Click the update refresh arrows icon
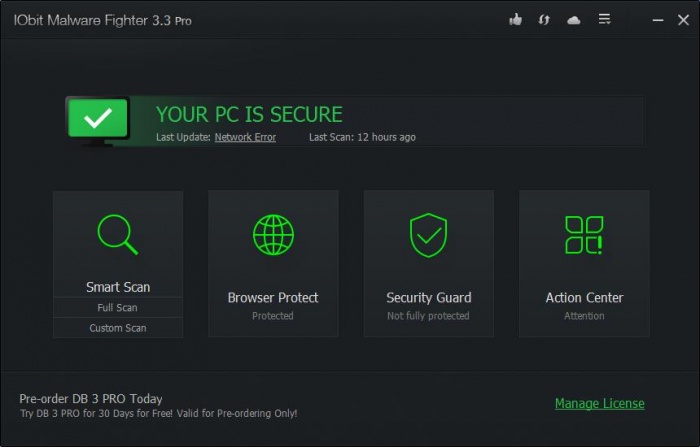Viewport: 700px width, 447px height. click(x=545, y=20)
